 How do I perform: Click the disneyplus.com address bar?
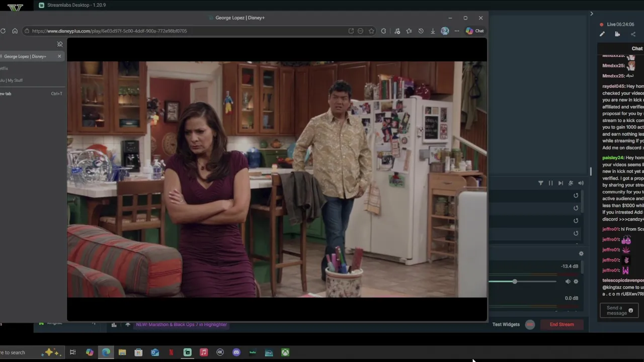[186, 31]
